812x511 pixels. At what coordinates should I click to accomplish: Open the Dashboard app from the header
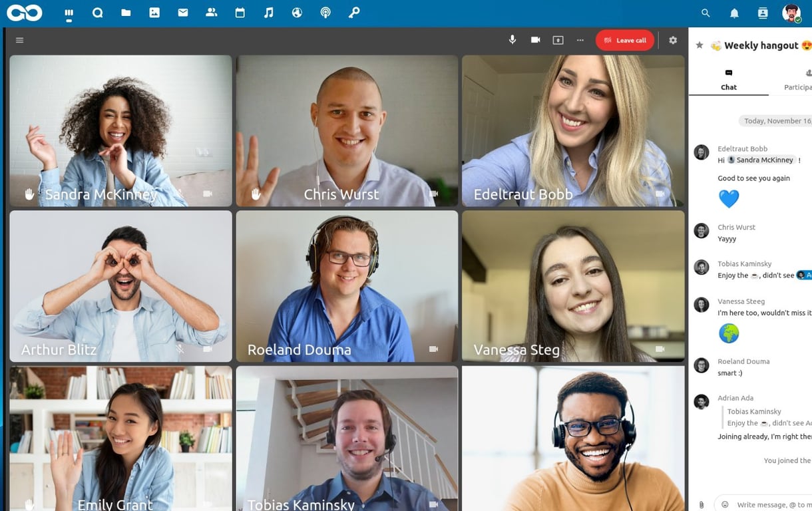pos(69,13)
